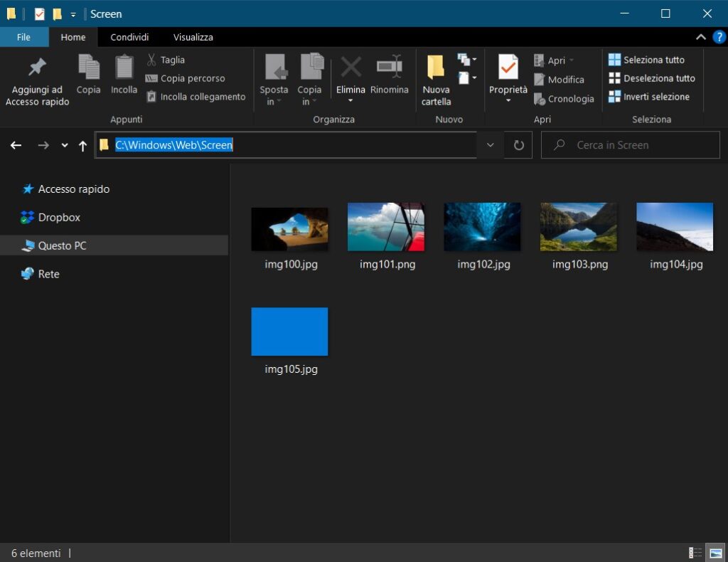Click the Elimina delete icon
The width and height of the screenshot is (728, 562).
coord(350,68)
